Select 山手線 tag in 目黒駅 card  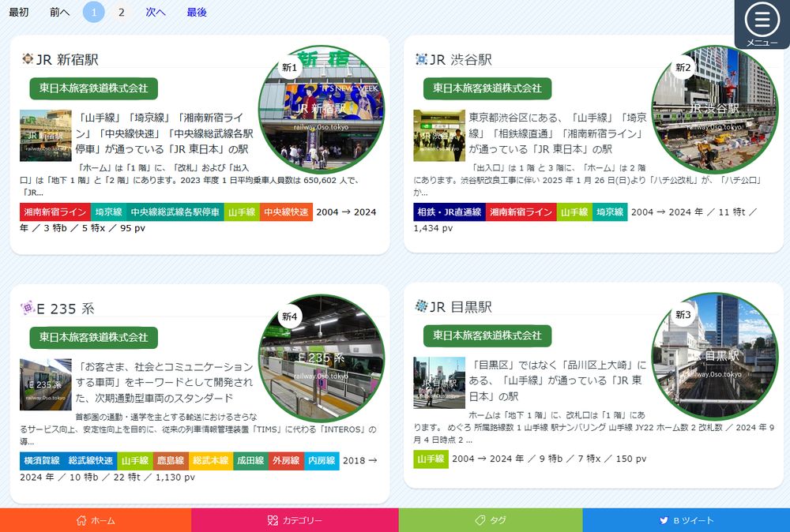point(431,459)
